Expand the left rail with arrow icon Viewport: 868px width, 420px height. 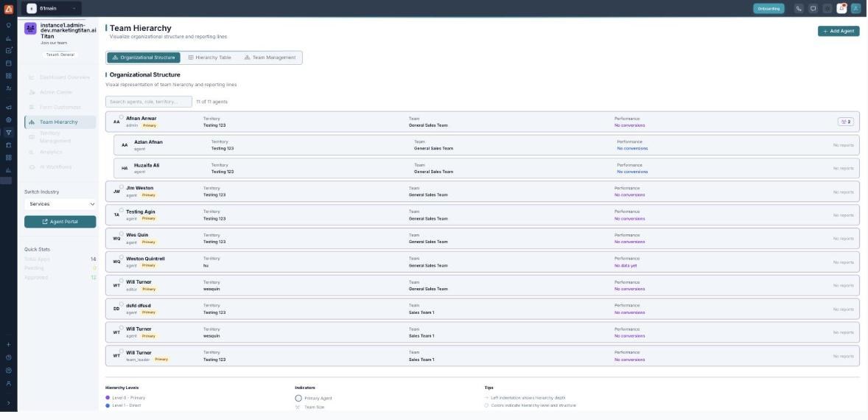pos(8,403)
